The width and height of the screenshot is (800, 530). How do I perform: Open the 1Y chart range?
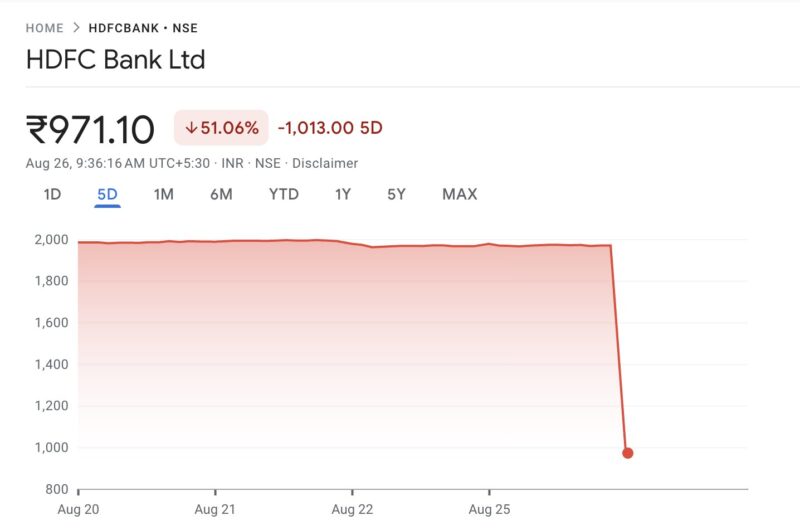[x=343, y=194]
